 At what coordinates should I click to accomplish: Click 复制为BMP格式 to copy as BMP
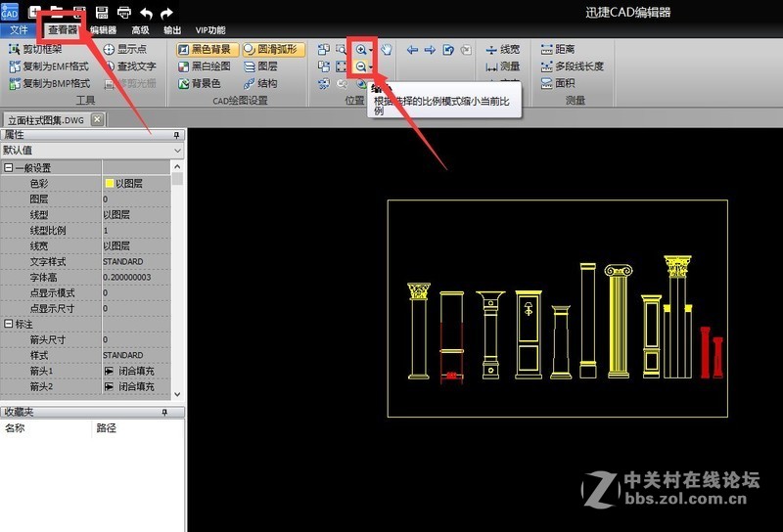click(x=50, y=83)
